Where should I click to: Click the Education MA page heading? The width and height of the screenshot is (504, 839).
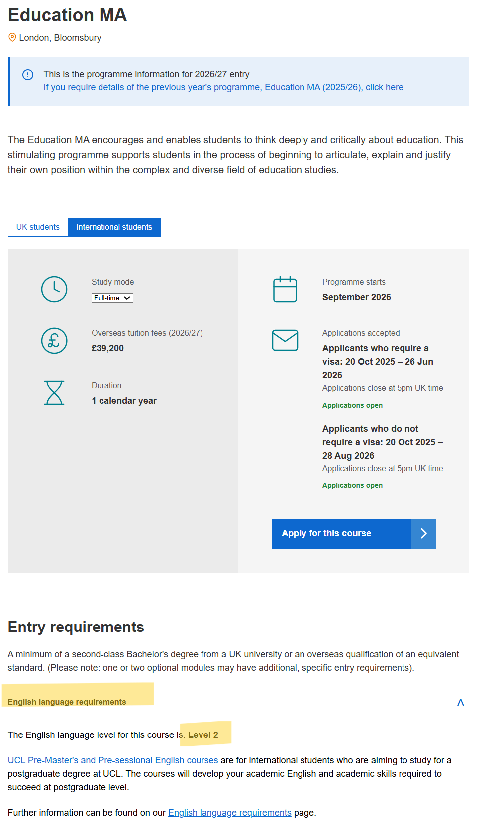tap(68, 15)
